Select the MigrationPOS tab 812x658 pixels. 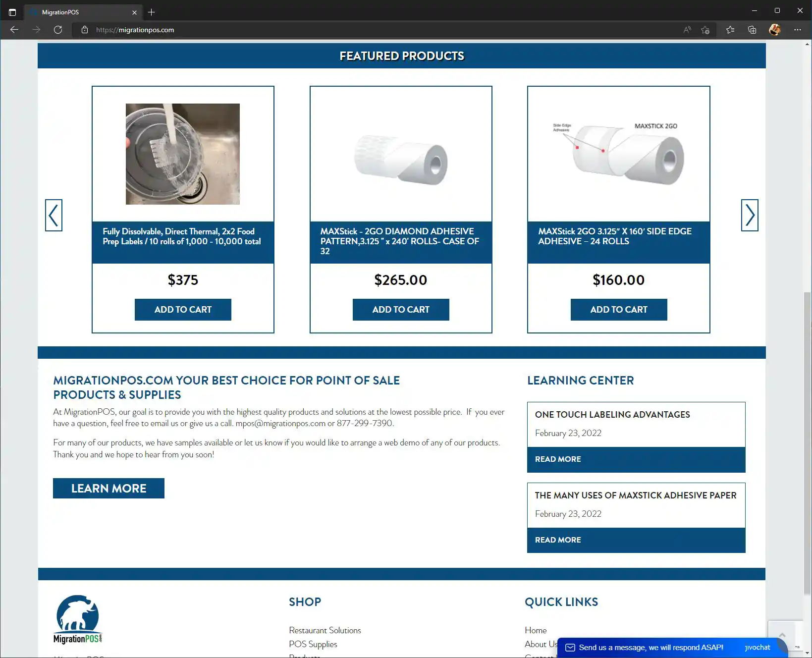(x=83, y=12)
